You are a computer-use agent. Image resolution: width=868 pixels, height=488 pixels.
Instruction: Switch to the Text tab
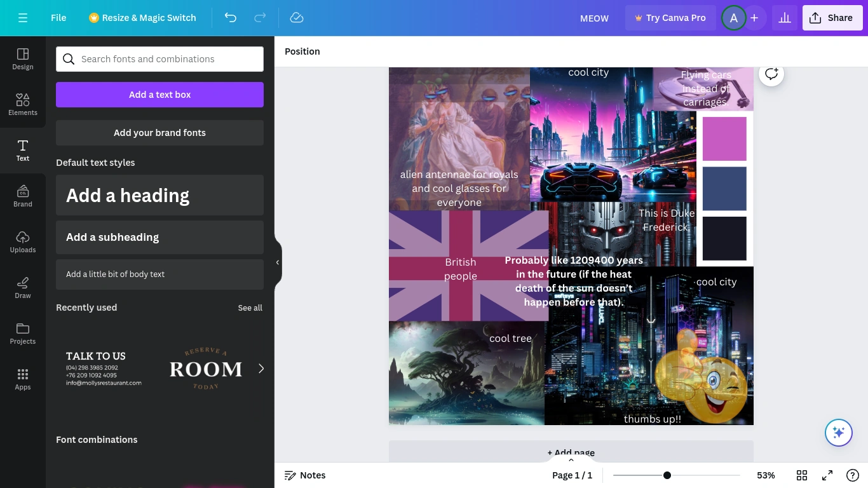click(22, 150)
